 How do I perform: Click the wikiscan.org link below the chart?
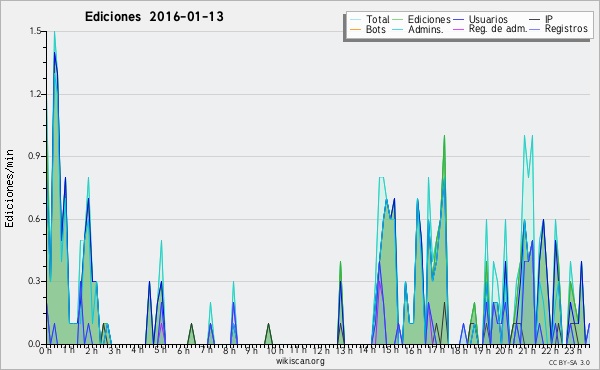tap(300, 361)
